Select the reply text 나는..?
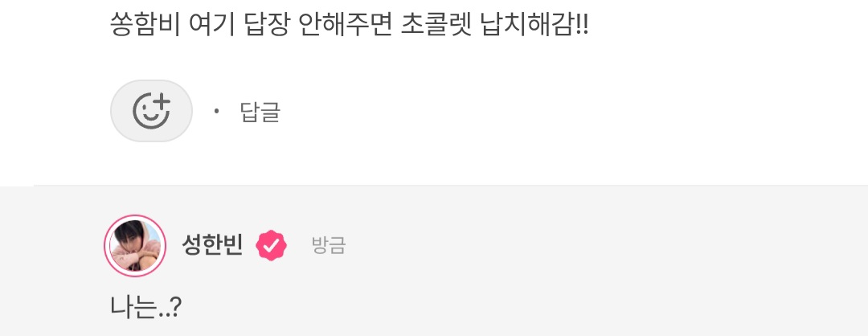 coord(146,307)
